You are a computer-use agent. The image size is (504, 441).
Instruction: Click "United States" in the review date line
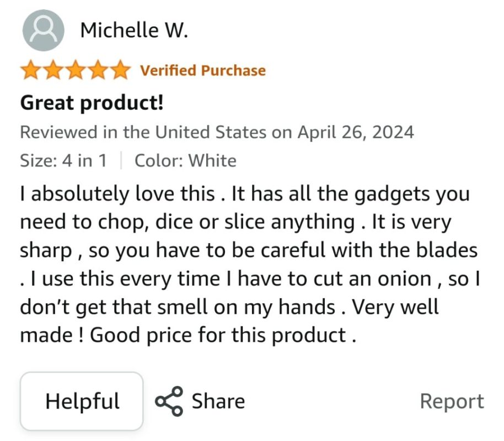[x=211, y=132]
